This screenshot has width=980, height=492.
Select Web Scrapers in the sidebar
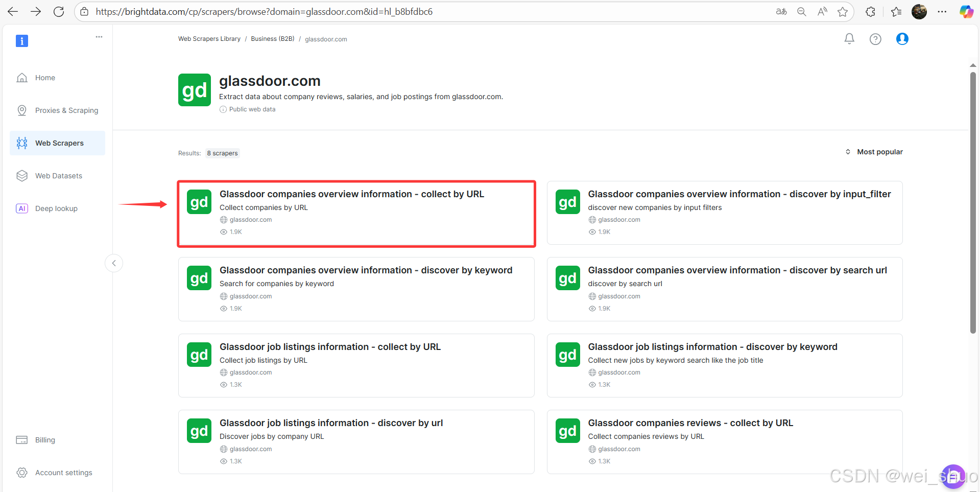coord(57,143)
